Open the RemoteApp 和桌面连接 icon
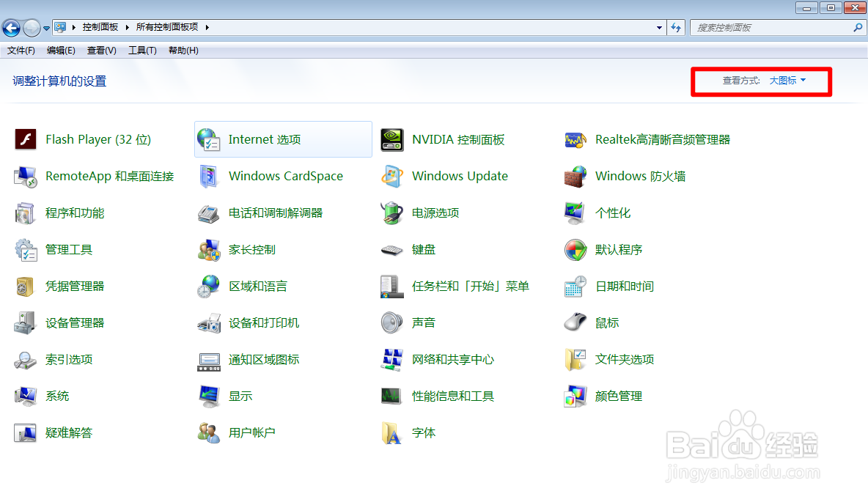Viewport: 868px width, 502px height. pos(26,176)
